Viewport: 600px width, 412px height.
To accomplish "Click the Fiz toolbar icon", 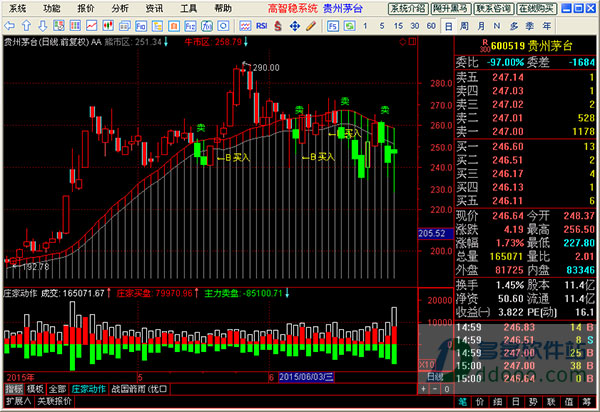I will 190,26.
